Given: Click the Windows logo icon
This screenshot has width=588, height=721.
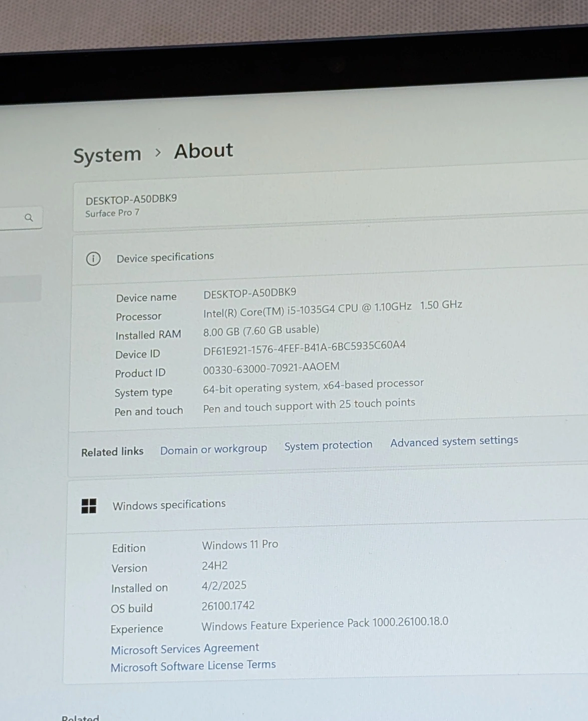Looking at the screenshot, I should coord(89,506).
